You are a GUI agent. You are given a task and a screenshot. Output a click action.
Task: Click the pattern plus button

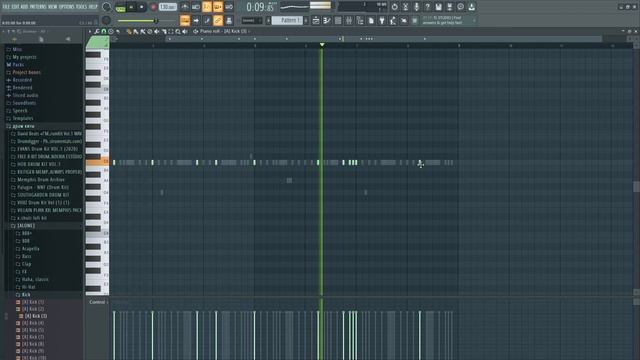[306, 20]
